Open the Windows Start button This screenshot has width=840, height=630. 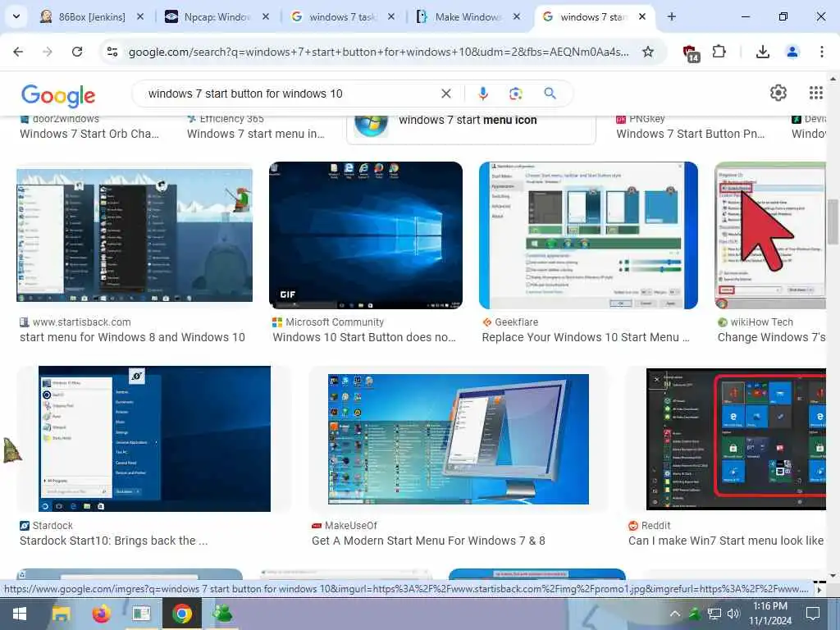(20, 614)
